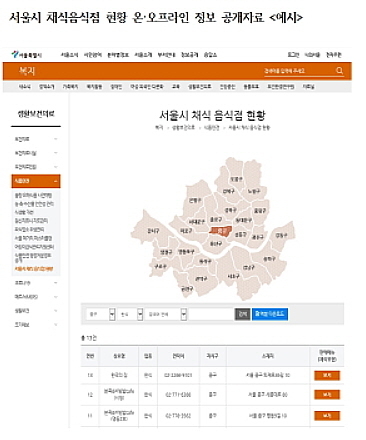
Task: Click the 식품안전 breadcrumb link
Action: pyautogui.click(x=211, y=128)
